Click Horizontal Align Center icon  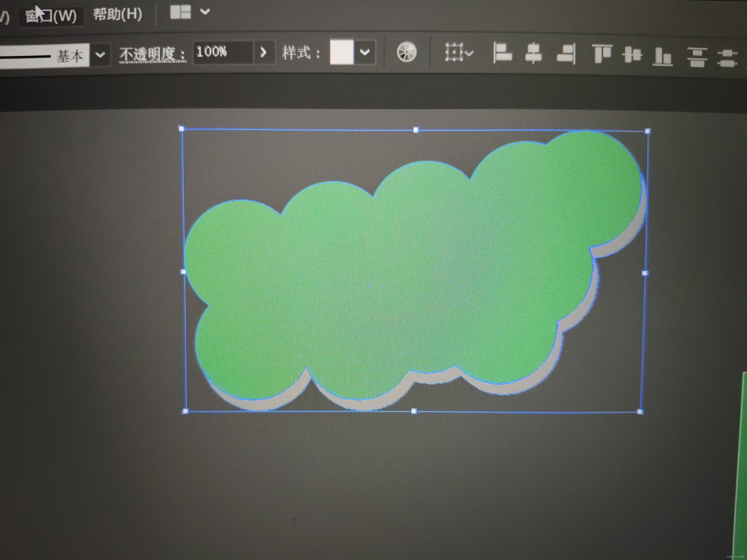click(534, 53)
